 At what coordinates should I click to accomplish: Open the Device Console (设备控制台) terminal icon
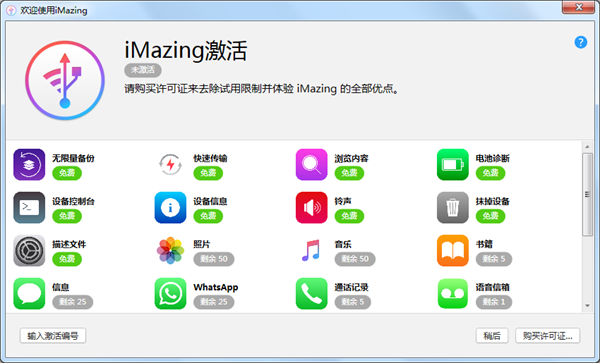click(x=29, y=208)
